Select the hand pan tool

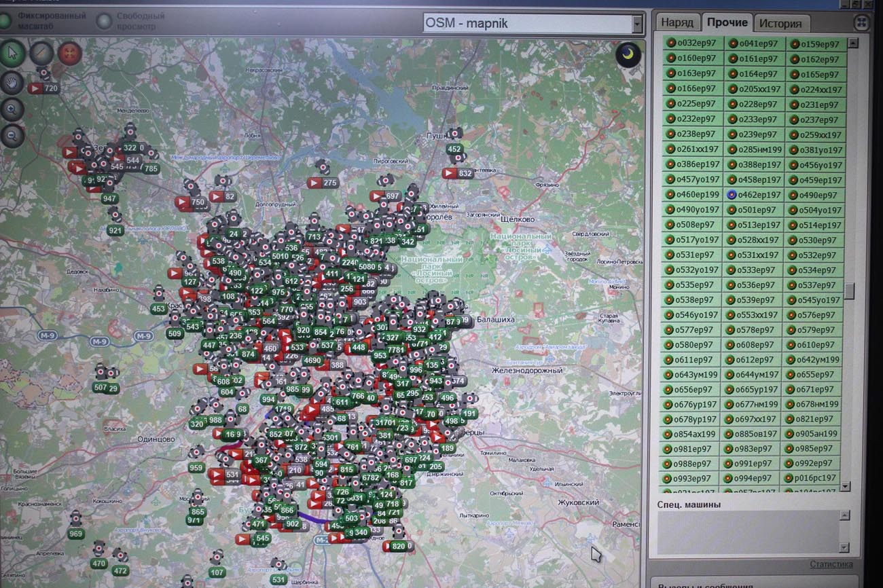pyautogui.click(x=12, y=82)
